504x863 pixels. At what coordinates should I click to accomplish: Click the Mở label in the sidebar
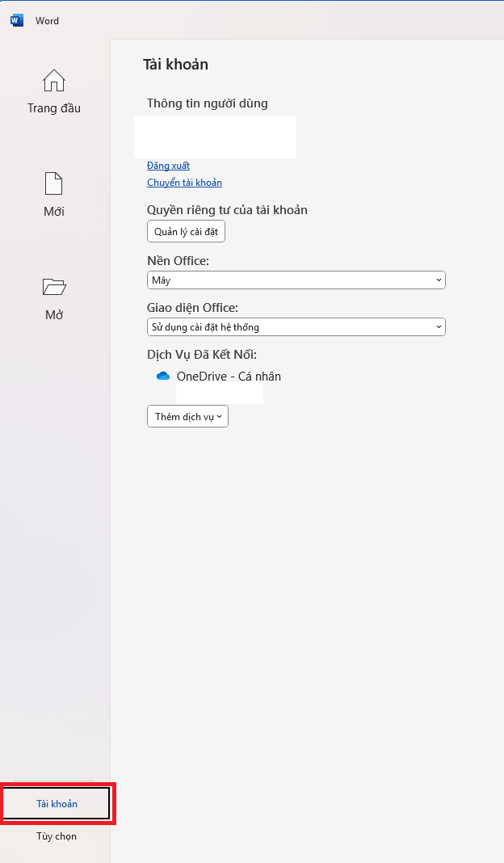coord(54,315)
